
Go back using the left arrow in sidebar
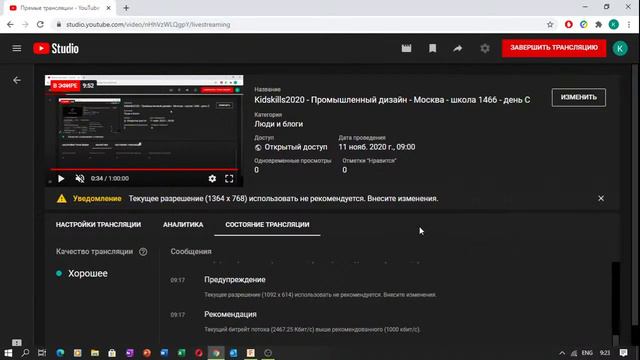[17, 80]
